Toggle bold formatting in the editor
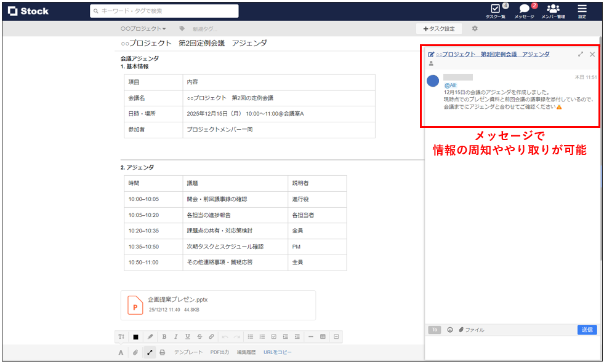The image size is (604, 364). [x=163, y=336]
